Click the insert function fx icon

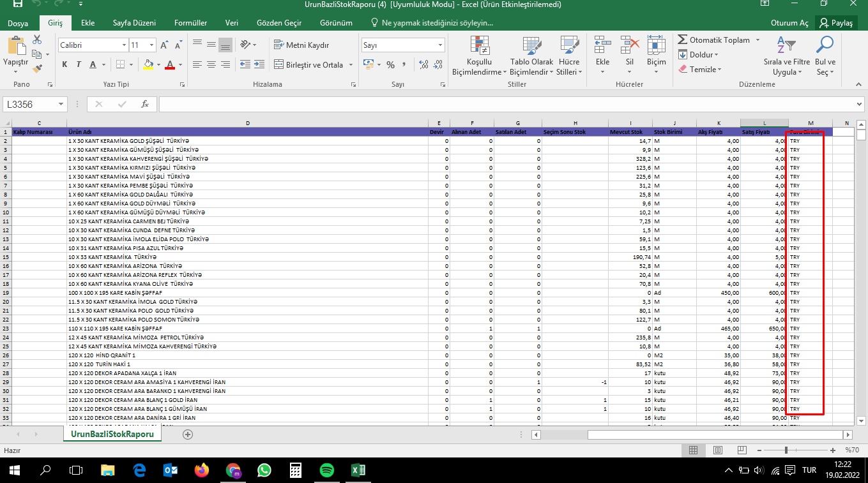point(145,104)
